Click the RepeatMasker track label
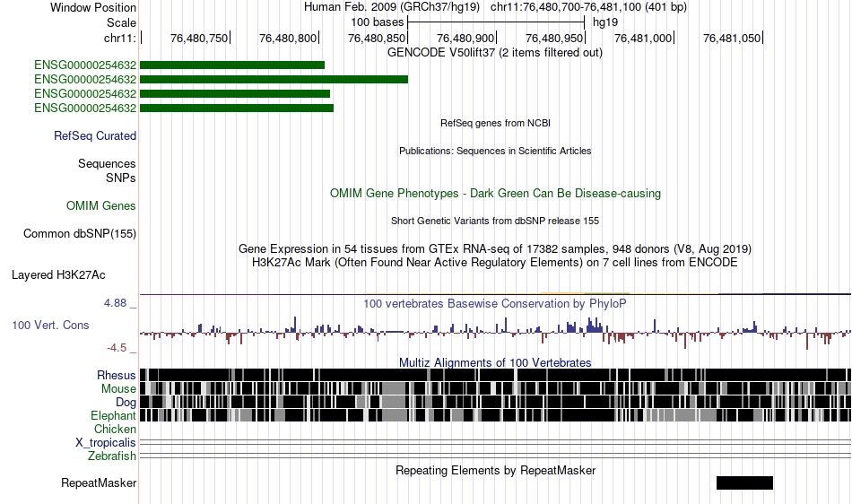Image resolution: width=852 pixels, height=504 pixels. (99, 482)
